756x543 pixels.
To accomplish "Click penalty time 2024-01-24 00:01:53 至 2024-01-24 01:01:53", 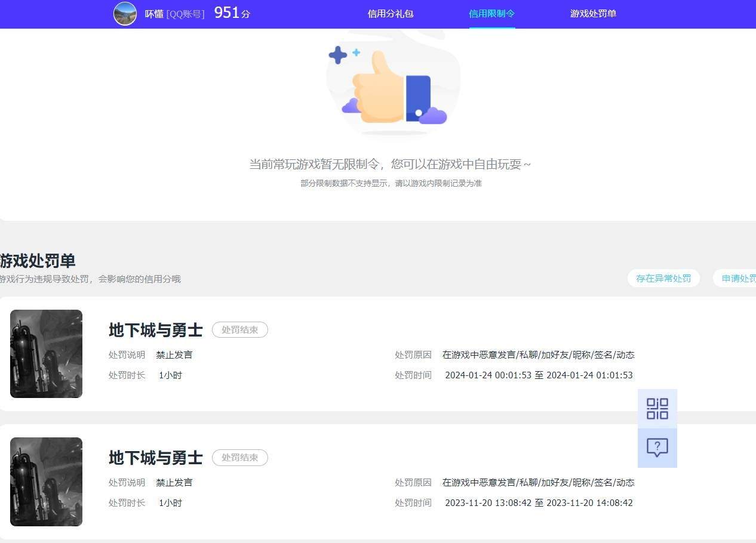I will click(x=539, y=375).
